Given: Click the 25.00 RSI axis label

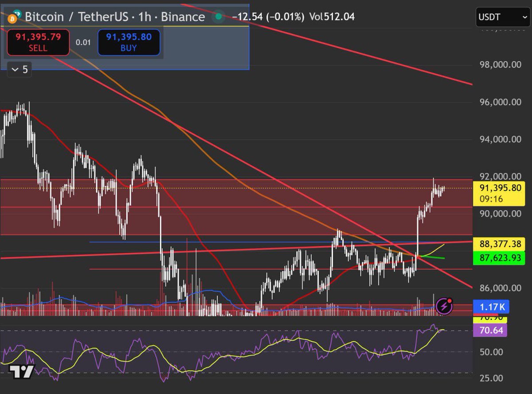Looking at the screenshot, I should (x=491, y=378).
